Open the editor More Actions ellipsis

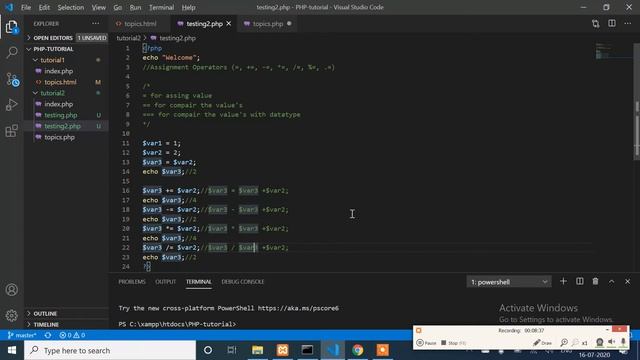click(x=628, y=24)
